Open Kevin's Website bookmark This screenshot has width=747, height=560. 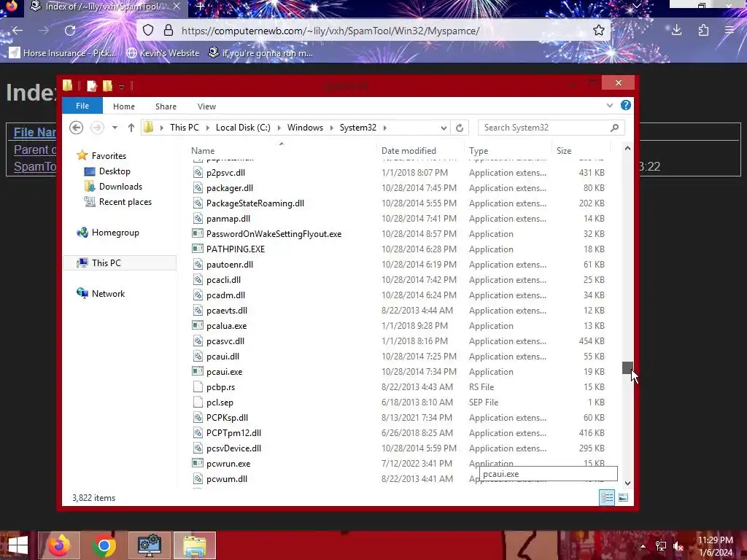(x=163, y=52)
